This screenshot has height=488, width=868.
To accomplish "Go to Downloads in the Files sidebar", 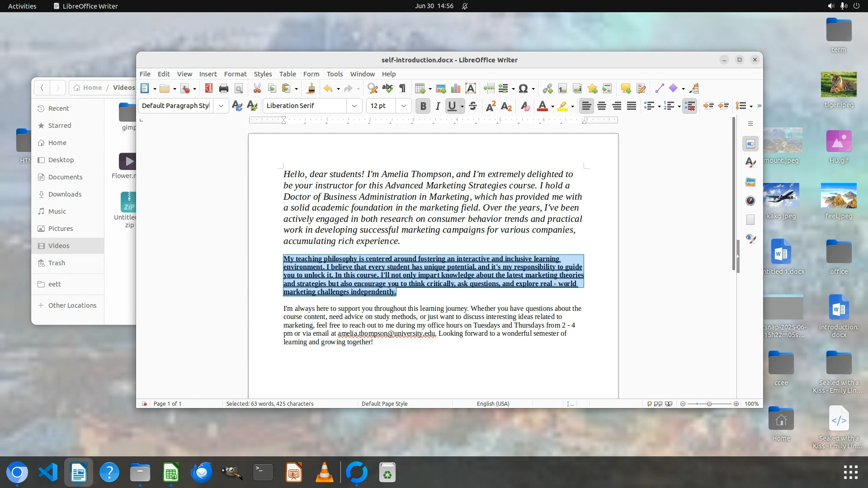I will pyautogui.click(x=65, y=194).
